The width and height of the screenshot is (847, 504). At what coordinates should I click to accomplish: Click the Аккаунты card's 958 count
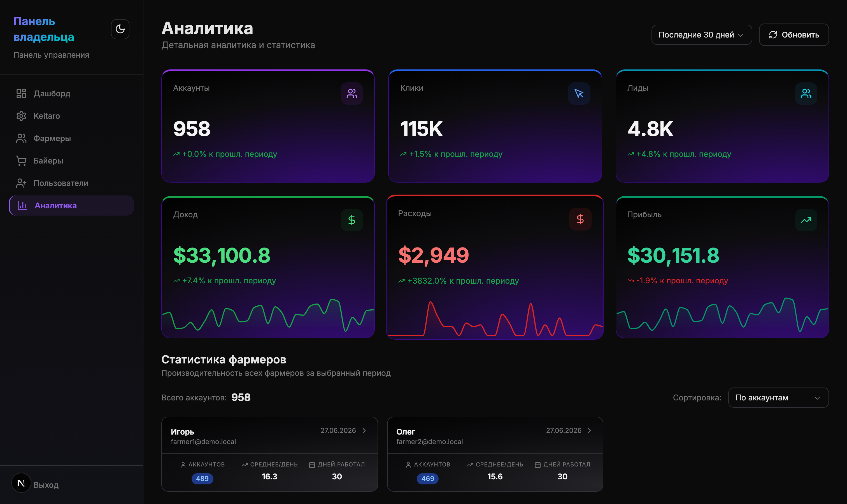point(192,129)
